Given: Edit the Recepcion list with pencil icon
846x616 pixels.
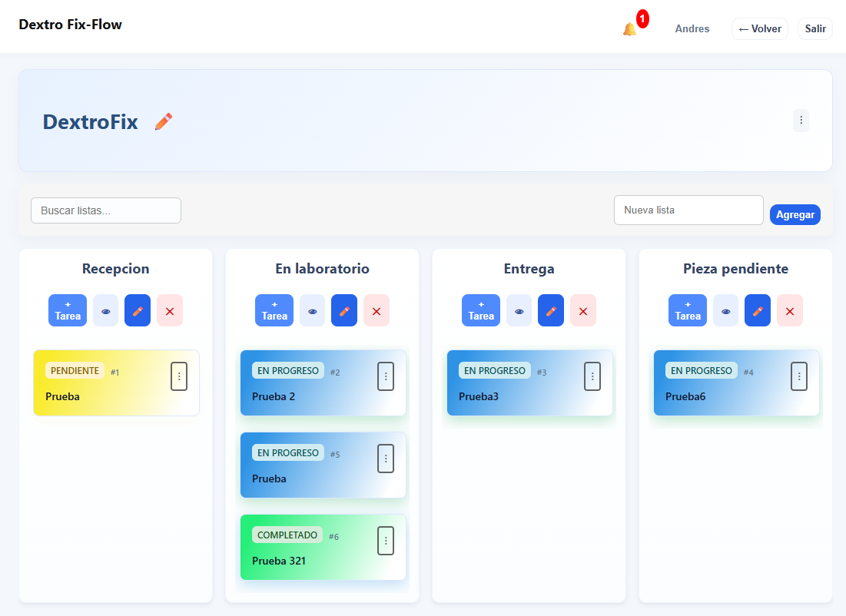Looking at the screenshot, I should 138,311.
